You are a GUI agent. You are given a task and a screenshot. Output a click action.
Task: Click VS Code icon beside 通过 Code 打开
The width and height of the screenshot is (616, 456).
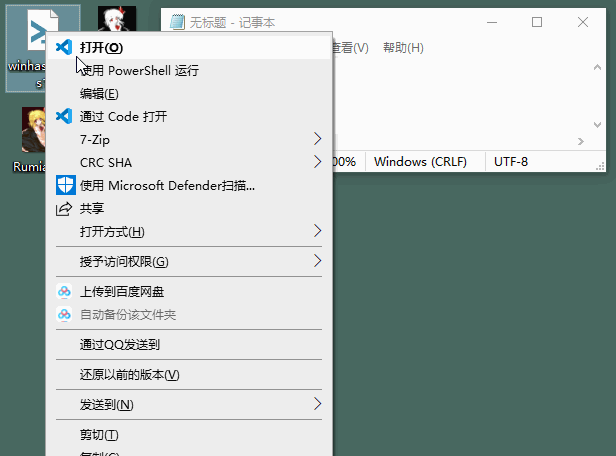click(x=64, y=116)
